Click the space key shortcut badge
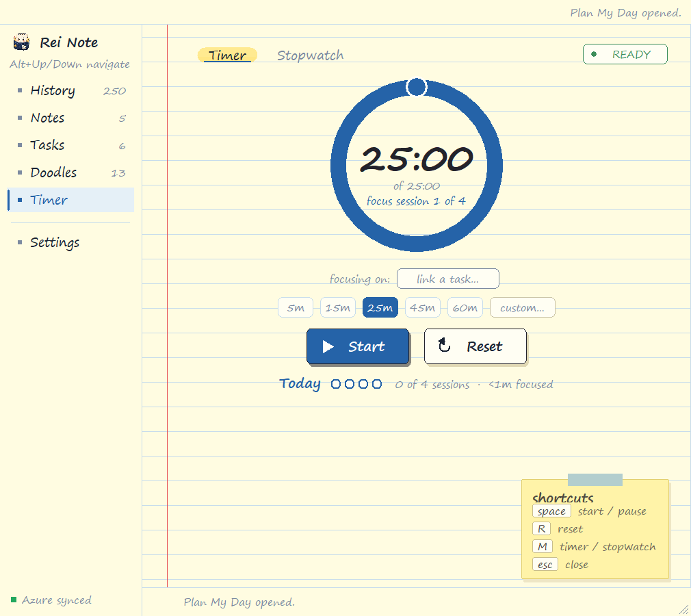The width and height of the screenshot is (691, 616). pyautogui.click(x=551, y=511)
